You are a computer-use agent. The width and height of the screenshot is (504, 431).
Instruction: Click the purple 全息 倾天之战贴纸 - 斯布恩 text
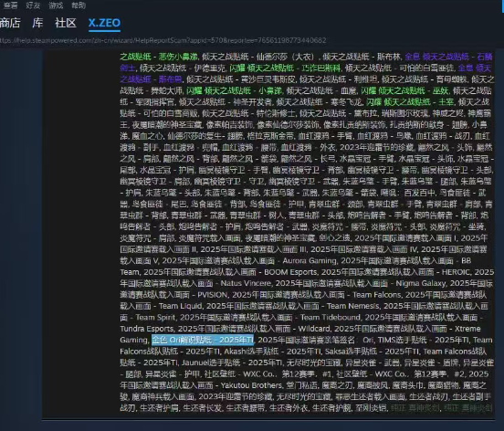305,74
